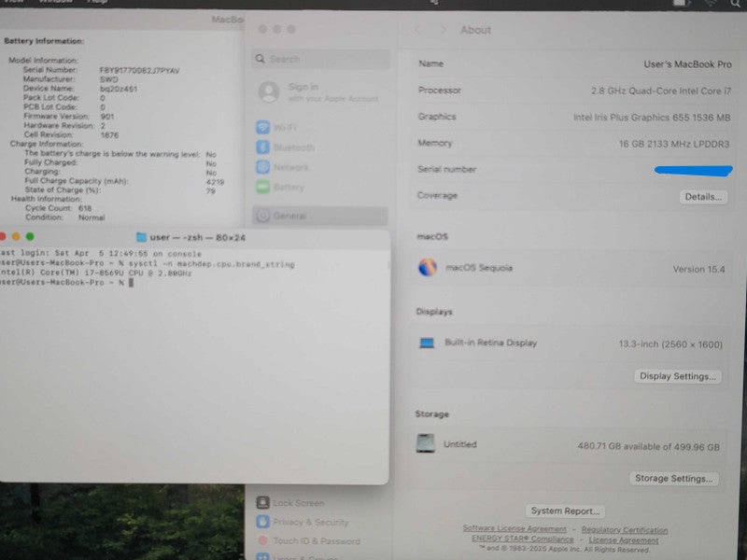Click the Built-in Retina Display icon
The image size is (747, 560).
point(427,343)
